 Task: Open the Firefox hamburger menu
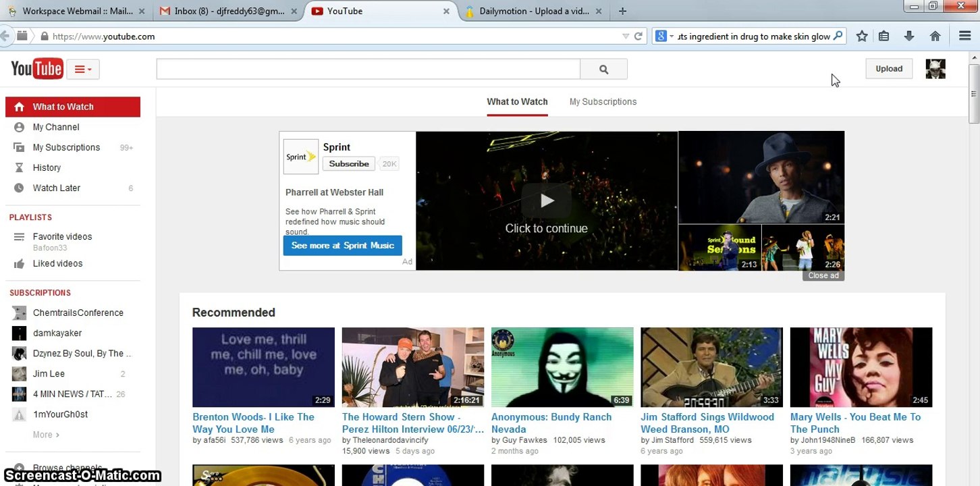[x=964, y=36]
